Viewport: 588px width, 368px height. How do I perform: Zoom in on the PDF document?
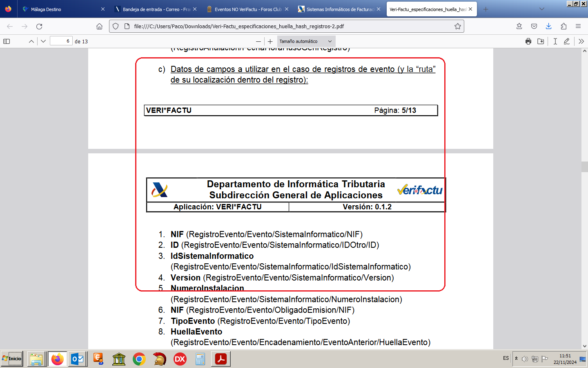pos(270,41)
